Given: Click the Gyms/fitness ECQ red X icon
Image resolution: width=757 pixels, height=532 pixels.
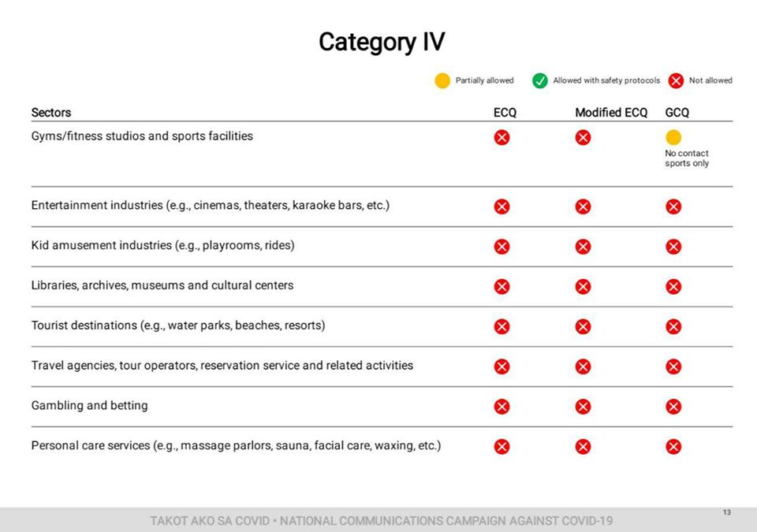Looking at the screenshot, I should click(x=502, y=138).
